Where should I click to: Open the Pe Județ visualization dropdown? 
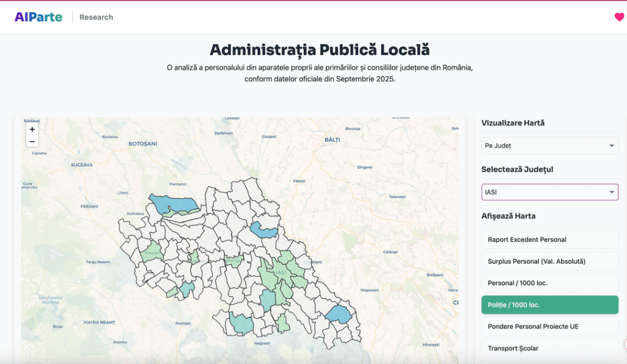coord(549,146)
